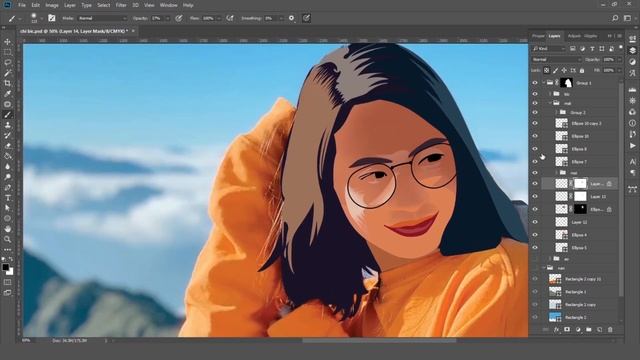
Task: Hide the Ellipse 10 layer
Action: click(535, 136)
